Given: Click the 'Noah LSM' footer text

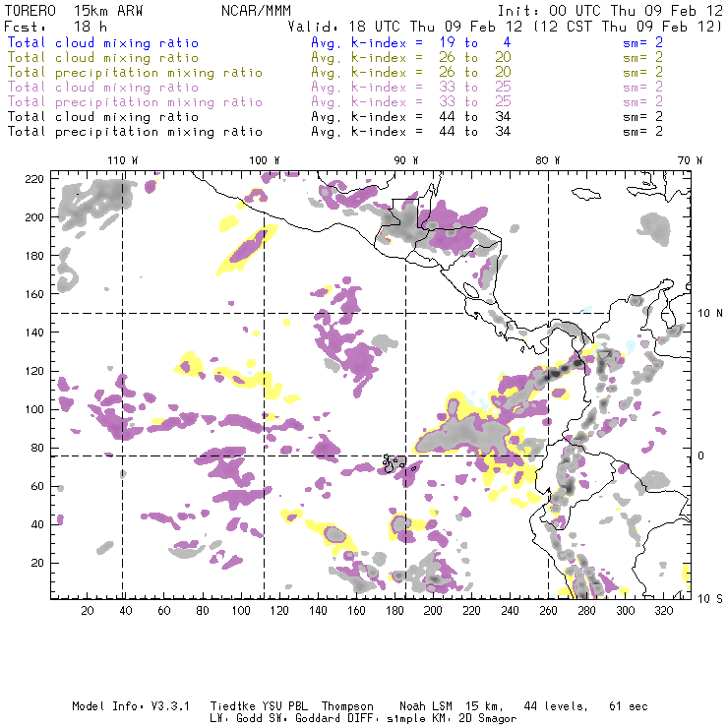Looking at the screenshot, I should tap(426, 706).
